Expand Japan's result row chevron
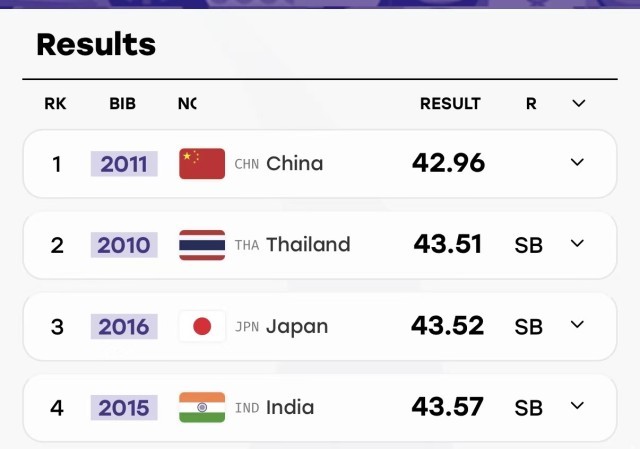Image resolution: width=640 pixels, height=449 pixels. tap(577, 325)
